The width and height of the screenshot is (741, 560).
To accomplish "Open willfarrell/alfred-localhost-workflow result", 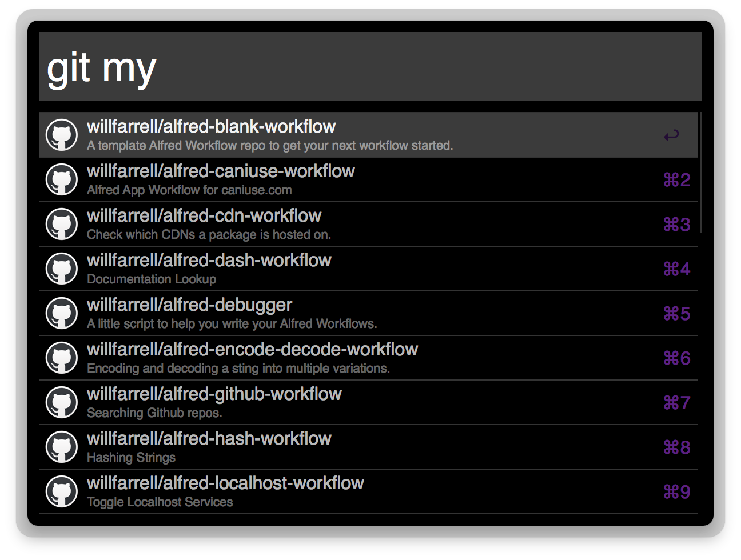I will click(x=368, y=491).
